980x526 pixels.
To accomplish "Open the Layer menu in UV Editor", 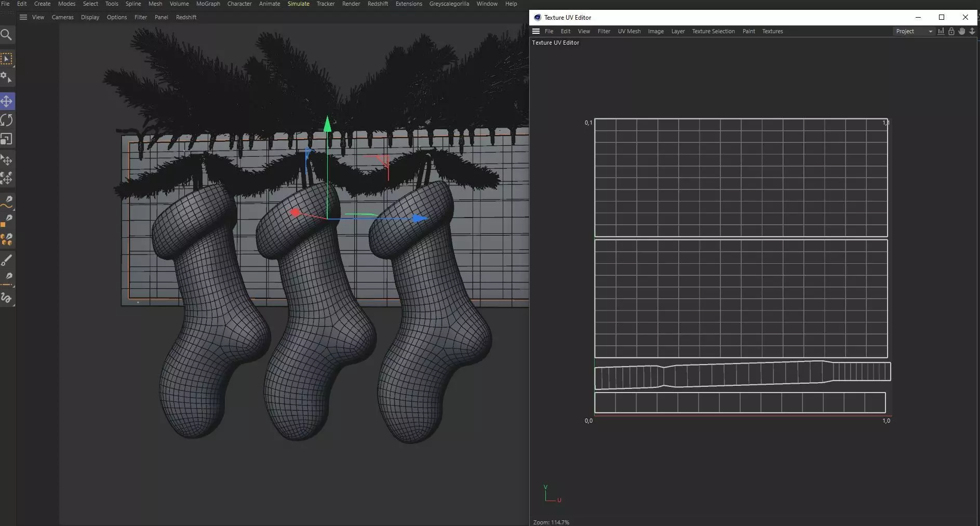I will pyautogui.click(x=678, y=31).
